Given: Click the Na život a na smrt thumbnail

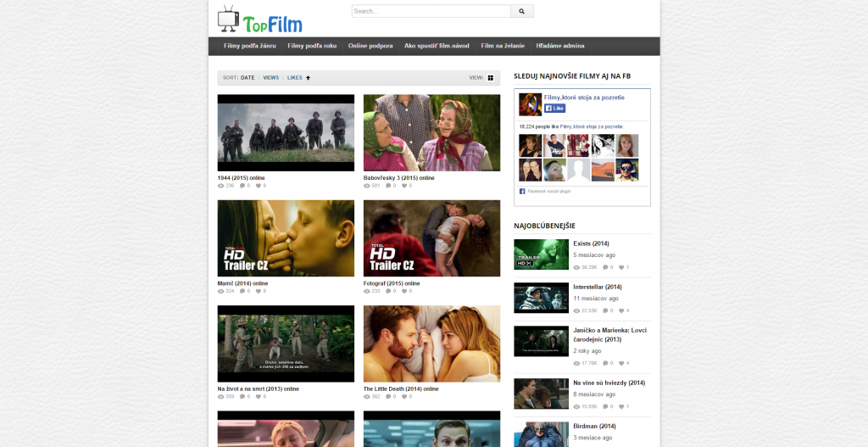Looking at the screenshot, I should pyautogui.click(x=286, y=344).
